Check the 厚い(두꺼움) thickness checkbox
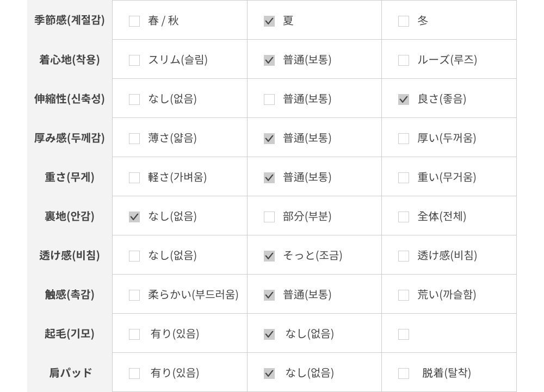This screenshot has width=544, height=392. click(x=404, y=139)
